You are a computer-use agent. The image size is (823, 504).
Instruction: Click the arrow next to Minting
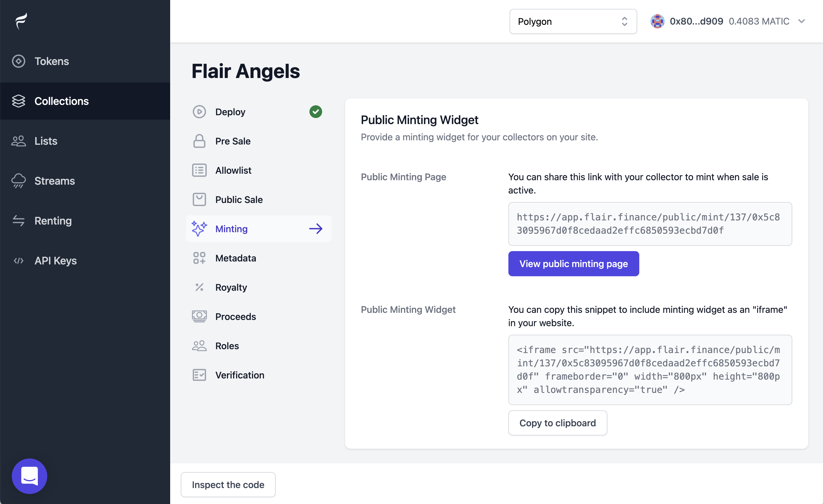(x=315, y=228)
